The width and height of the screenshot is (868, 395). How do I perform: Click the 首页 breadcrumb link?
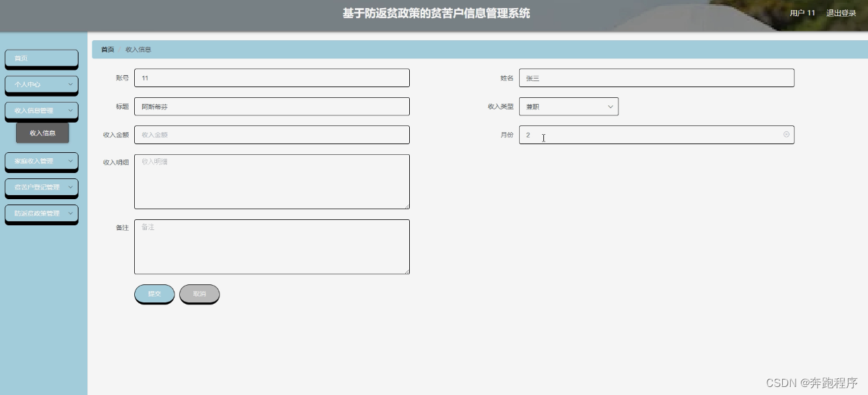[107, 50]
